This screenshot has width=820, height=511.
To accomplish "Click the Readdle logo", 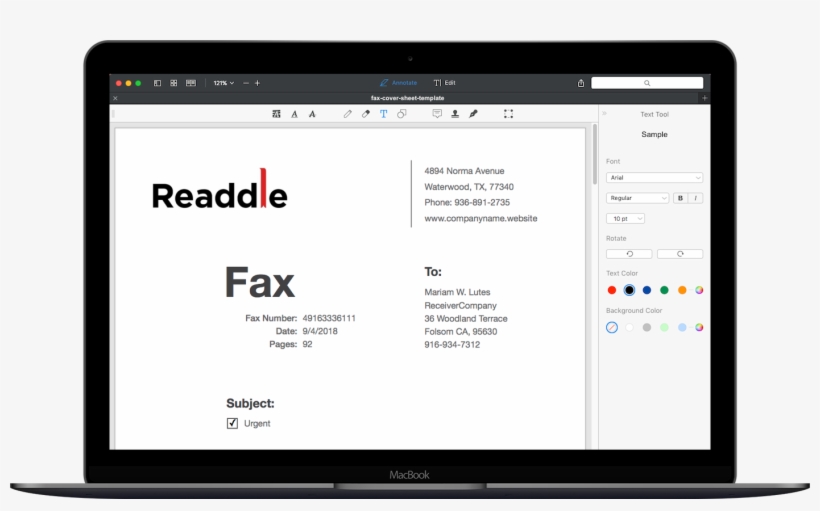I will click(220, 189).
